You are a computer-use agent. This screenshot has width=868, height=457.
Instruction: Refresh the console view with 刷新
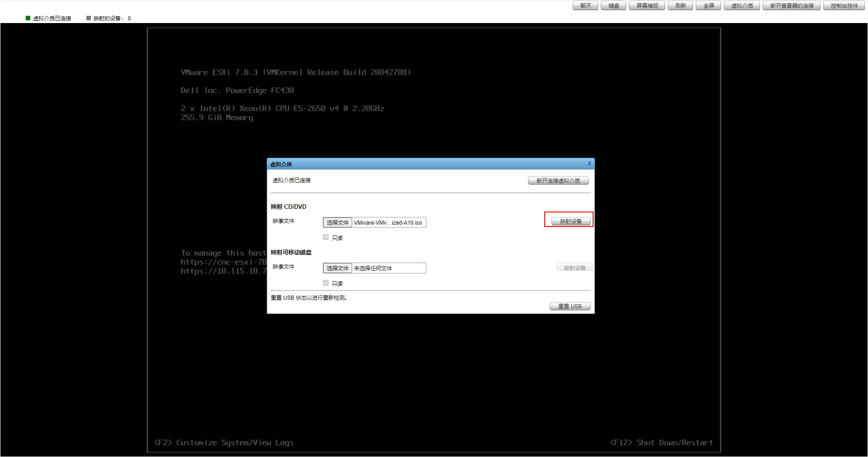coord(680,5)
